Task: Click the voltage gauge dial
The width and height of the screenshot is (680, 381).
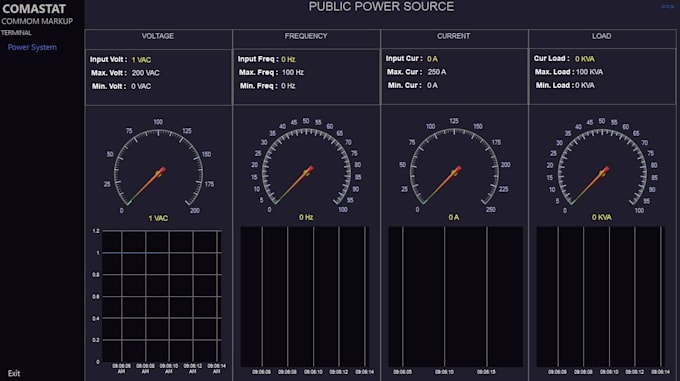Action: point(158,167)
